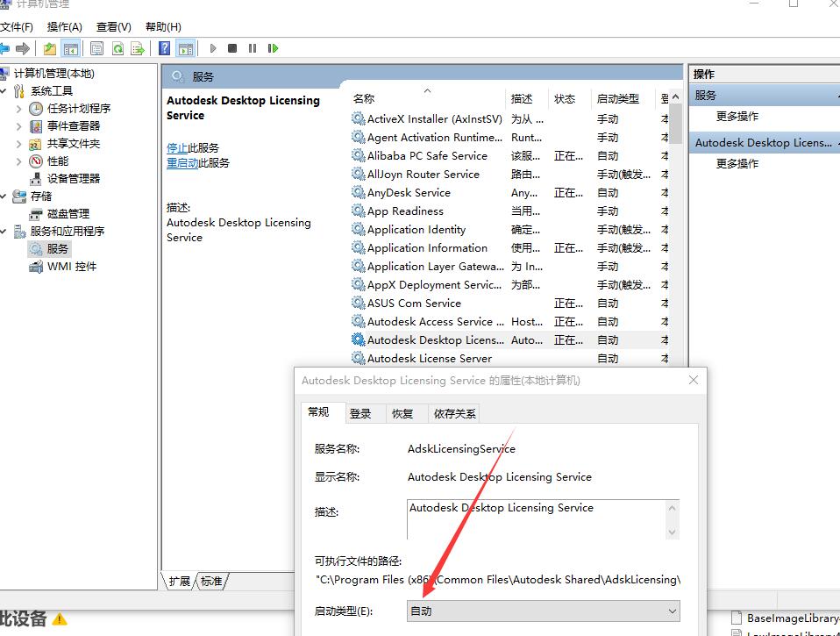Image resolution: width=840 pixels, height=636 pixels.
Task: Click the Pause Service toolbar icon
Action: (253, 48)
